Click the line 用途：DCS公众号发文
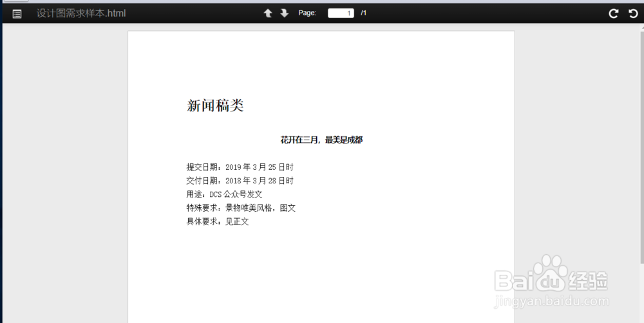 tap(224, 194)
